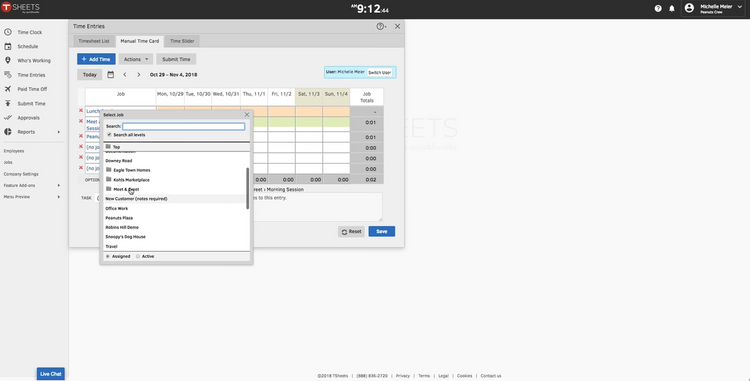The width and height of the screenshot is (750, 381).
Task: Open Who's Working location pin icon
Action: pos(8,60)
